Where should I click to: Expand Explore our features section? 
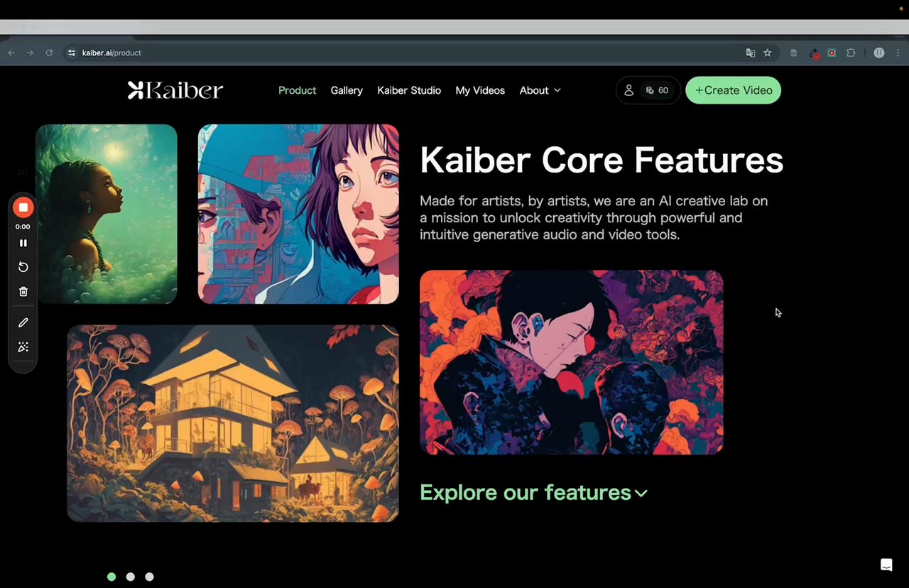click(533, 492)
